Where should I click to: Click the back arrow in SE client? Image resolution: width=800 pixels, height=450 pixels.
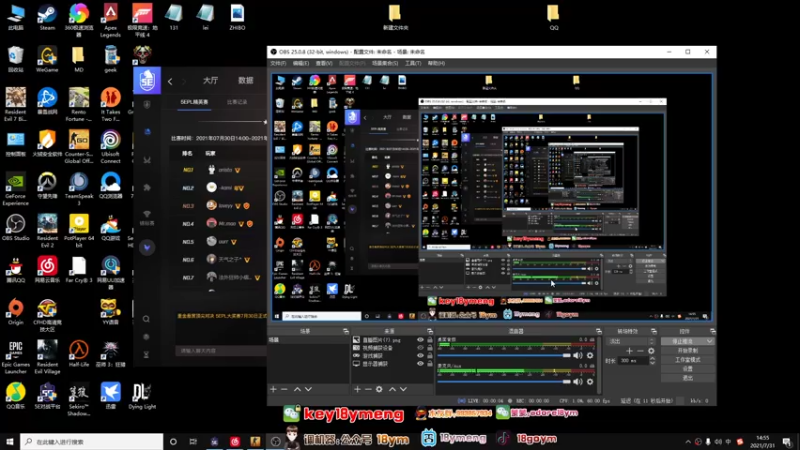(x=170, y=81)
